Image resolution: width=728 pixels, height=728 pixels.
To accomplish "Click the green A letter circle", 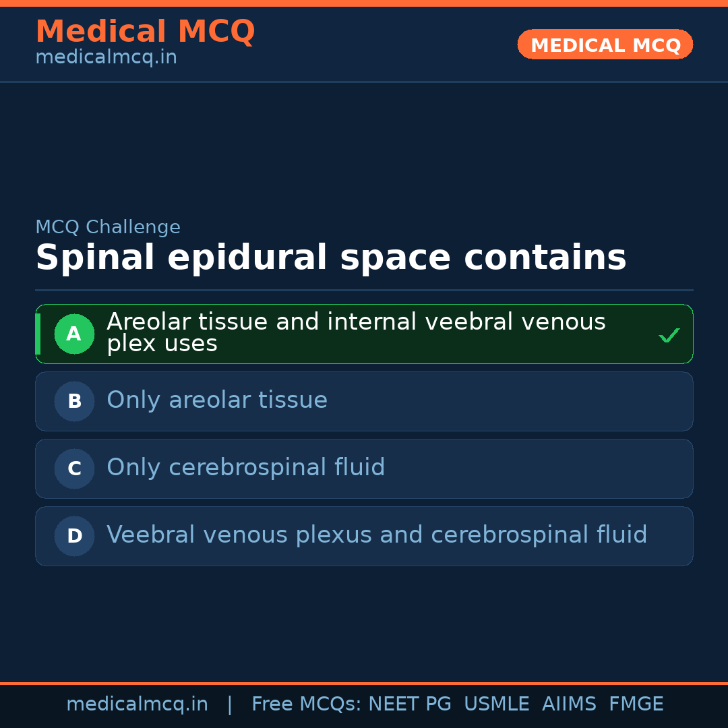I will point(74,334).
